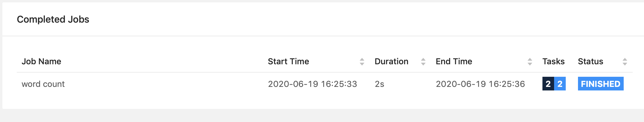Sort Duration descending with the down caret
The width and height of the screenshot is (644, 122).
pyautogui.click(x=423, y=64)
